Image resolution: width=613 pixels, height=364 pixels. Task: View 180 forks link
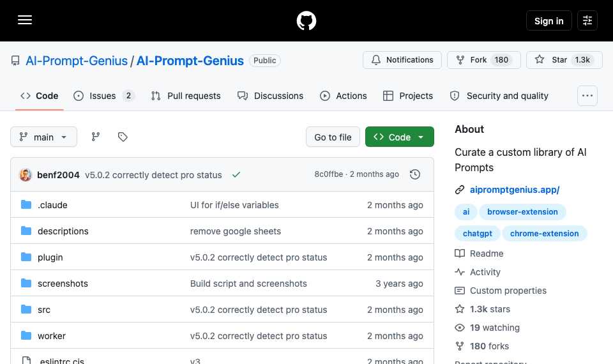pos(489,346)
